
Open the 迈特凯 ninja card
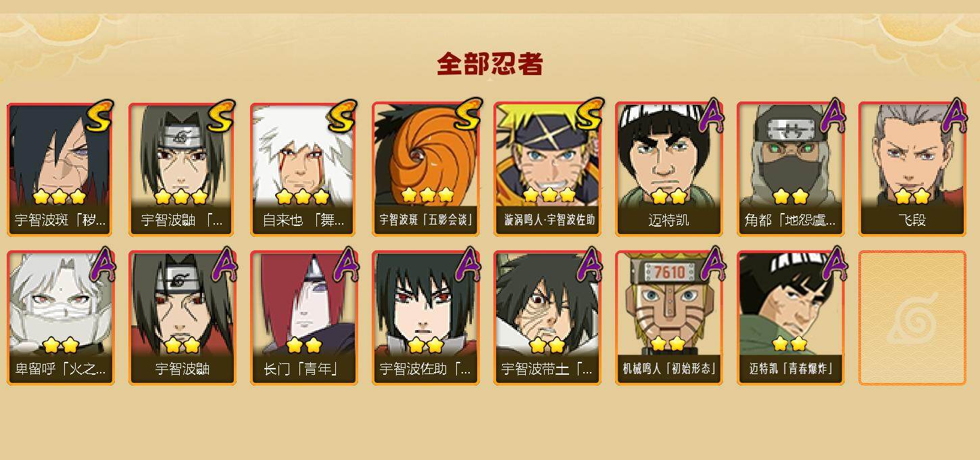pyautogui.click(x=668, y=169)
